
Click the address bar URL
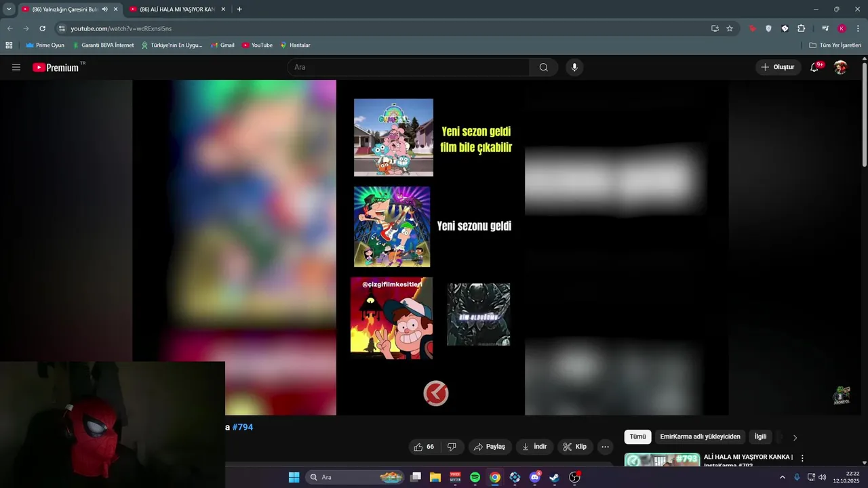pos(121,28)
